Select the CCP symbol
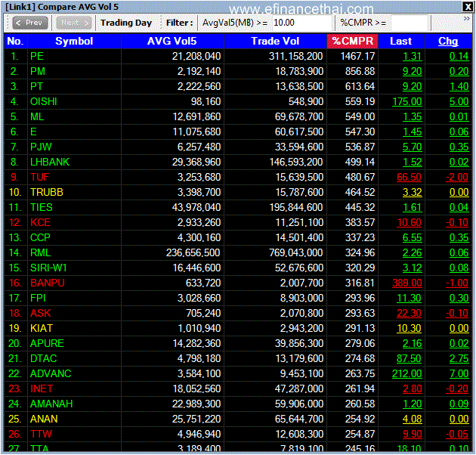 pyautogui.click(x=40, y=237)
